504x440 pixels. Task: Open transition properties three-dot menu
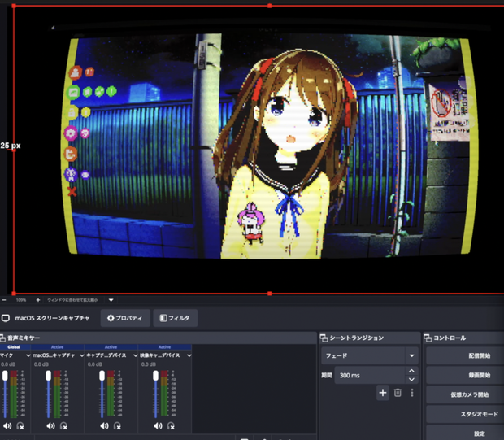click(412, 393)
